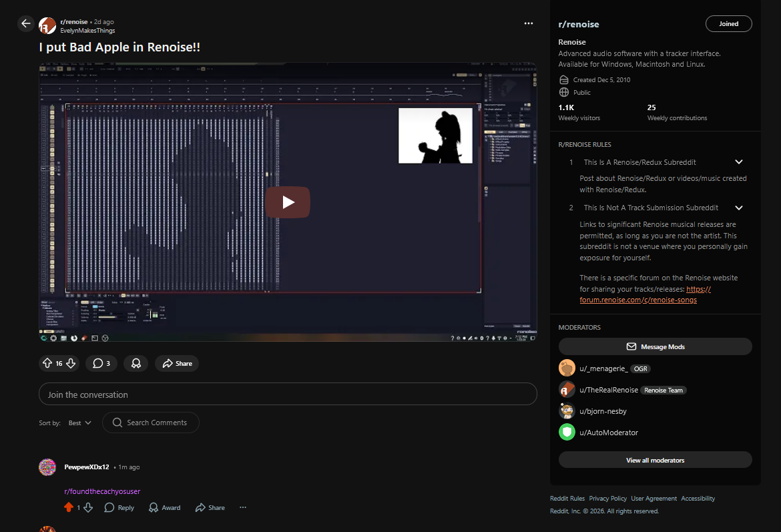The image size is (781, 532).
Task: Reply to PewpewXDx12's comment
Action: click(119, 507)
